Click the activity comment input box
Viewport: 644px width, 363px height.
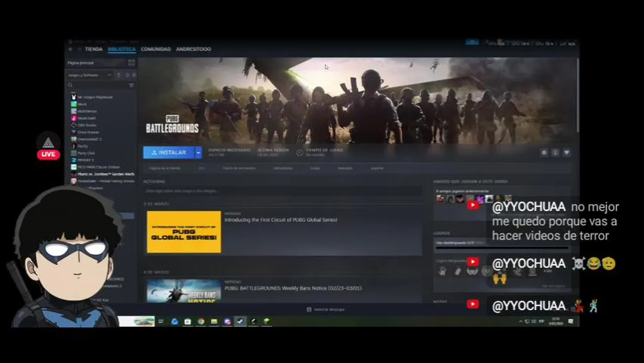click(282, 191)
